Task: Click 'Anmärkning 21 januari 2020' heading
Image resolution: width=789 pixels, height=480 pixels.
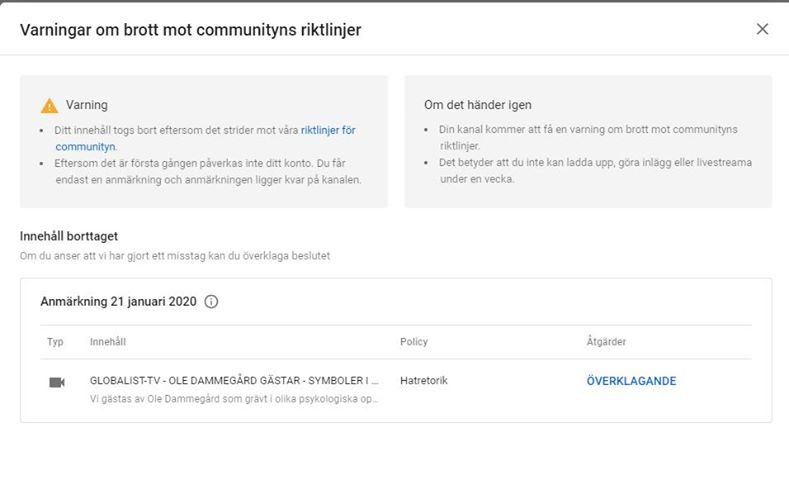Action: (x=118, y=301)
